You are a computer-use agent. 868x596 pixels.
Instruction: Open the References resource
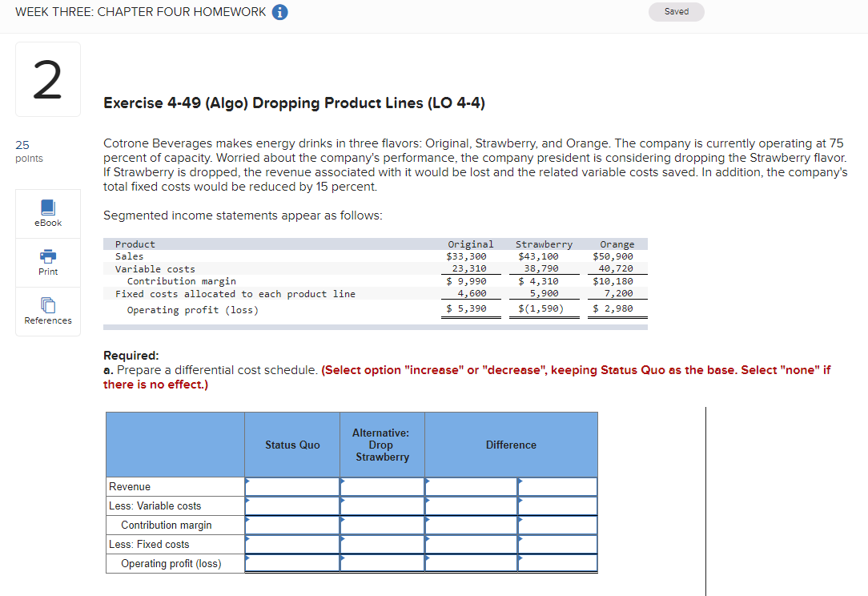pyautogui.click(x=47, y=311)
